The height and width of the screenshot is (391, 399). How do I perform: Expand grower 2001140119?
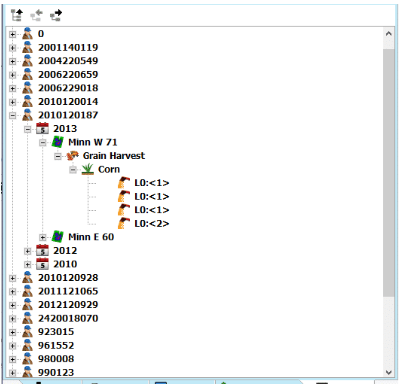click(x=12, y=48)
